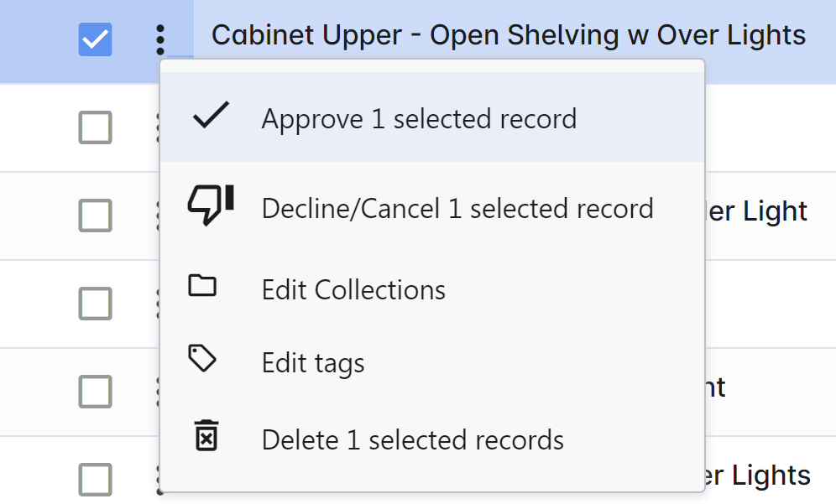
Task: Click the folder icon for Edit Collections
Action: click(x=202, y=287)
